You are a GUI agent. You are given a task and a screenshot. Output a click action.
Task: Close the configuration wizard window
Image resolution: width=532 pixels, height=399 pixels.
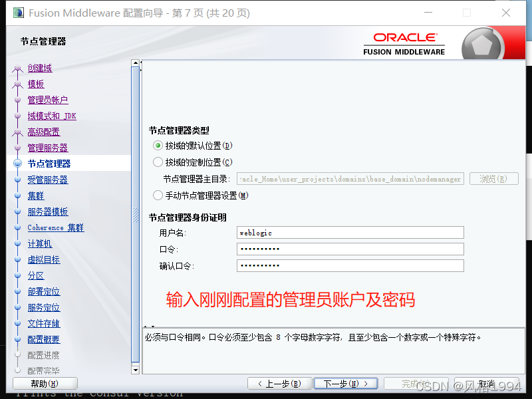506,13
